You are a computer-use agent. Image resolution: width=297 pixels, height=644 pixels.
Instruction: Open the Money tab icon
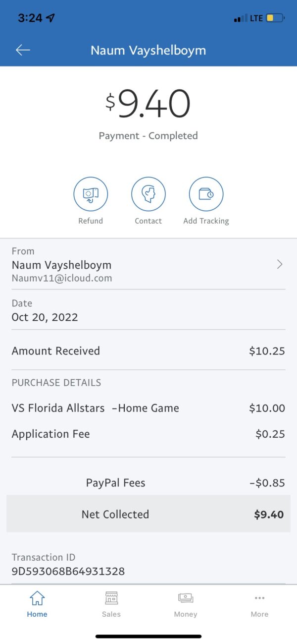click(x=186, y=598)
